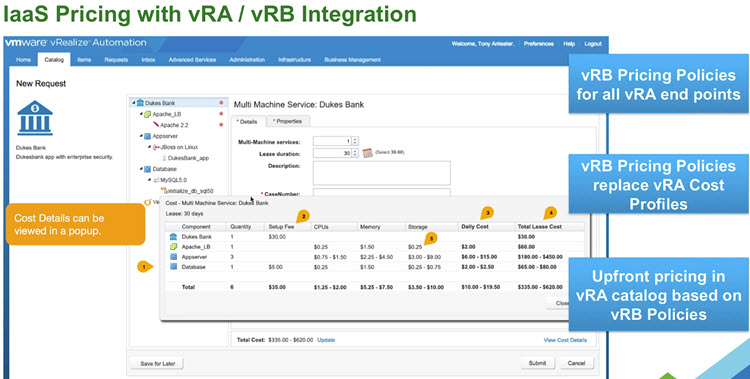Open the Infrastructure tab
750x379 pixels.
(295, 60)
